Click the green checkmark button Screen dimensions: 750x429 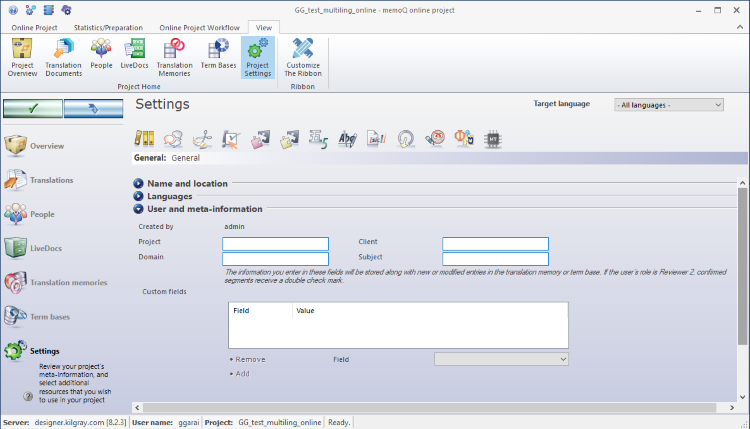click(32, 108)
